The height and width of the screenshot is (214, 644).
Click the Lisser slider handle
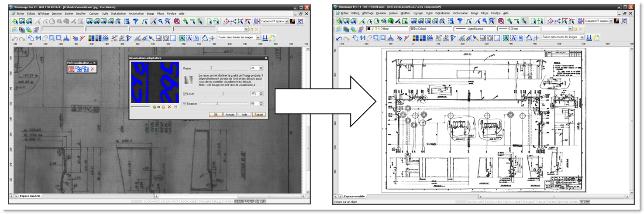coord(223,94)
